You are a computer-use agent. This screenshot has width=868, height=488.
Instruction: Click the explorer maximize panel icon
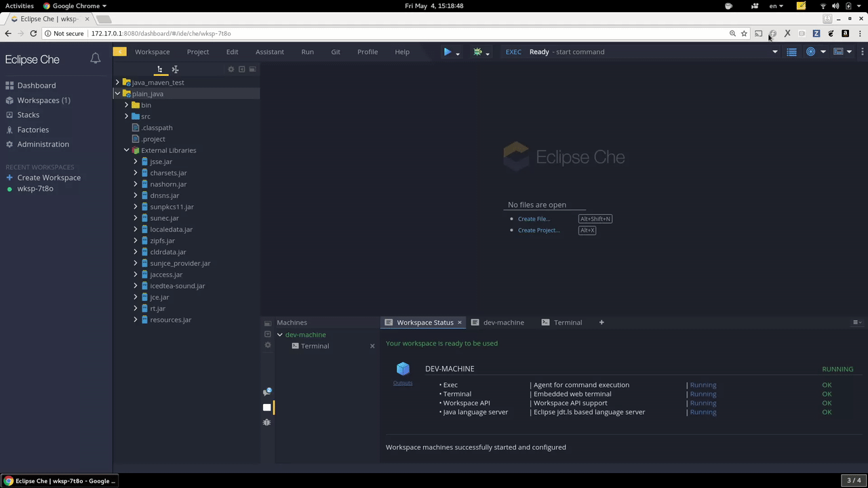252,69
